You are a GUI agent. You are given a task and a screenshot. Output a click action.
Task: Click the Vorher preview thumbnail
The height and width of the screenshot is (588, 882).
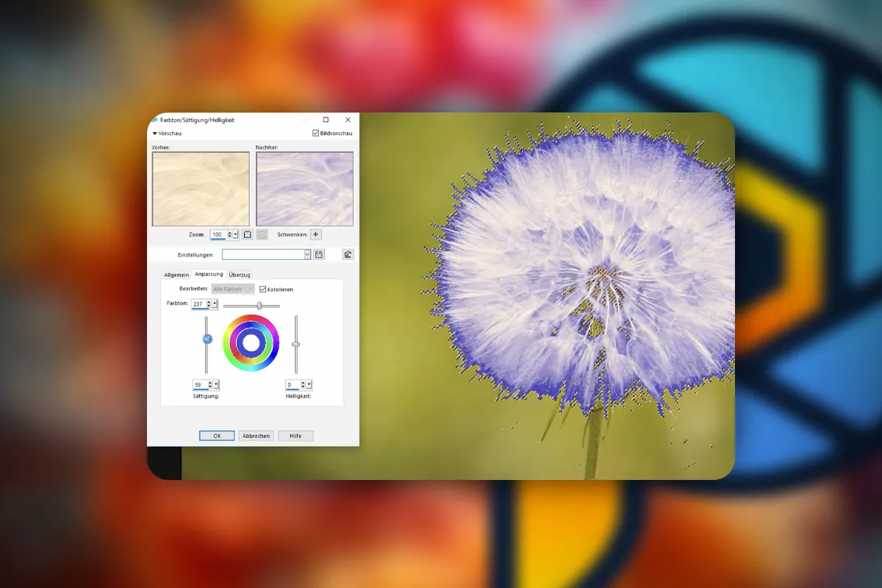(x=201, y=189)
